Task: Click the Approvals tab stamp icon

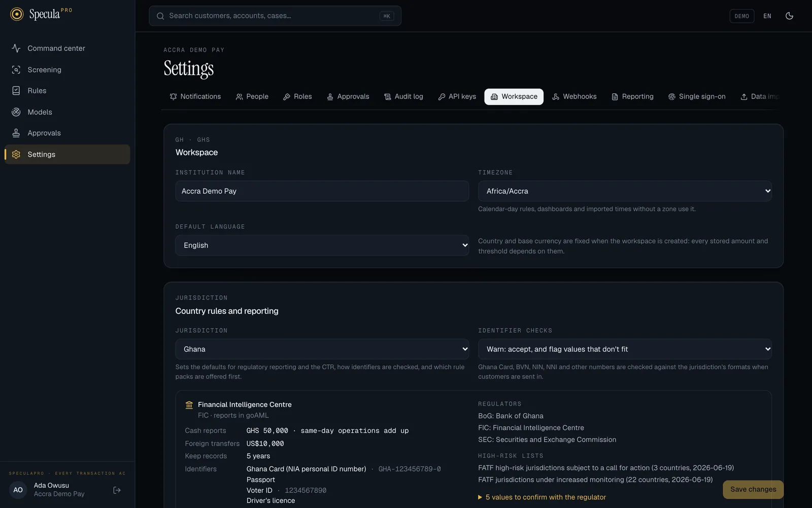Action: [330, 97]
